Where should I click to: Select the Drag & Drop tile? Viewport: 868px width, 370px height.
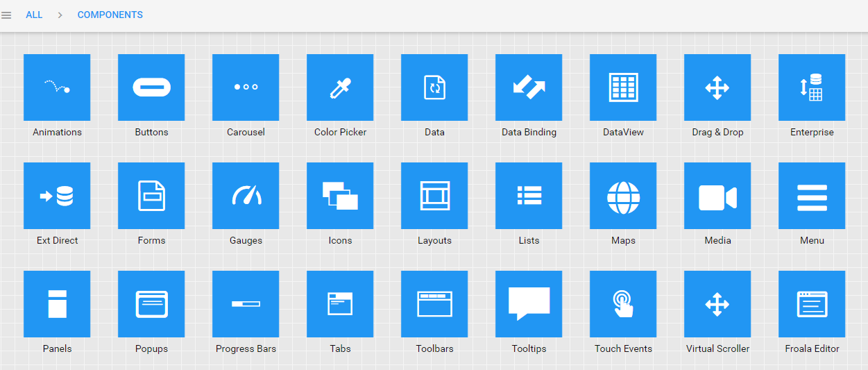pyautogui.click(x=717, y=87)
